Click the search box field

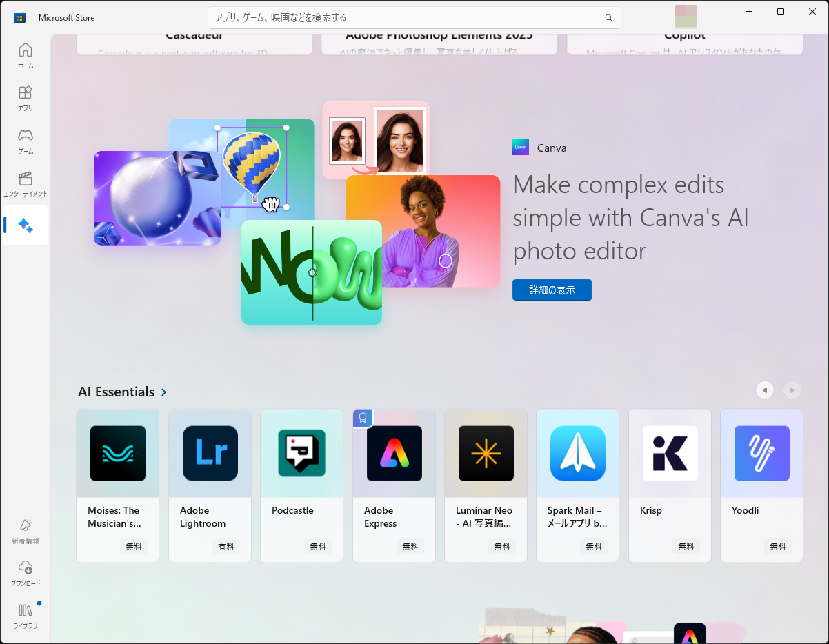point(415,18)
